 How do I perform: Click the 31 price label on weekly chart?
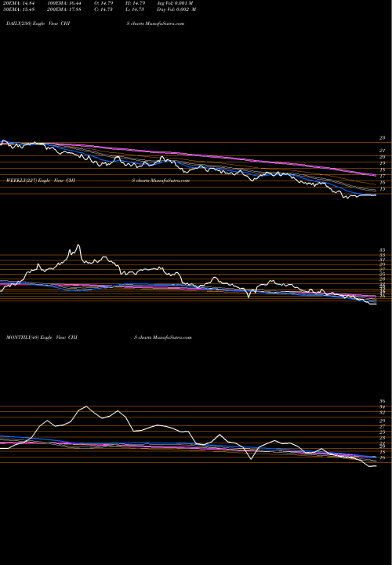coord(383,260)
